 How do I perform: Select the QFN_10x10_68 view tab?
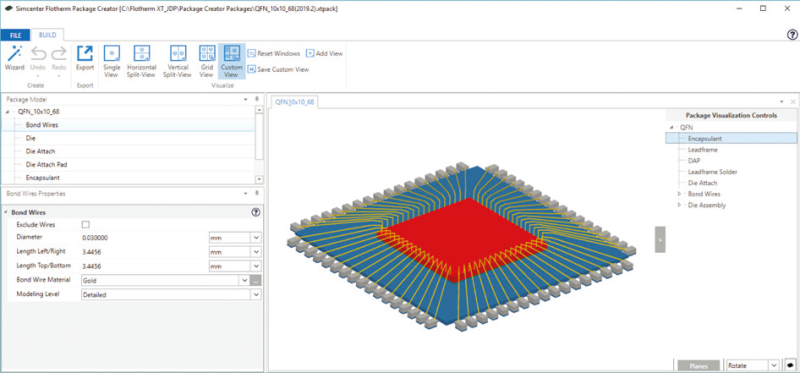[294, 102]
